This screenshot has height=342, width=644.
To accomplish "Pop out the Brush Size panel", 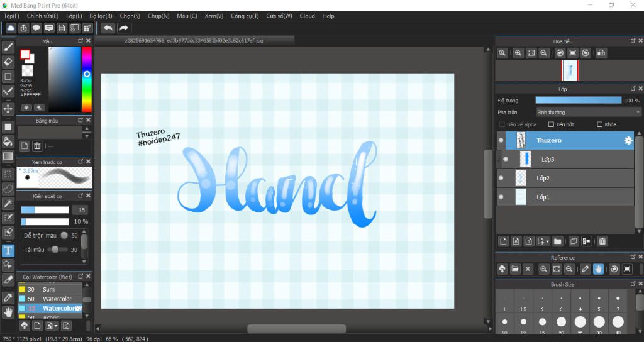I will point(633,284).
